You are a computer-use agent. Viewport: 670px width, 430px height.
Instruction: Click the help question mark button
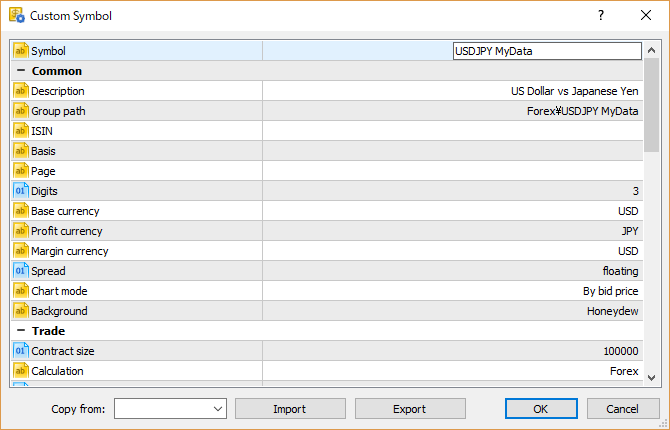tap(601, 16)
